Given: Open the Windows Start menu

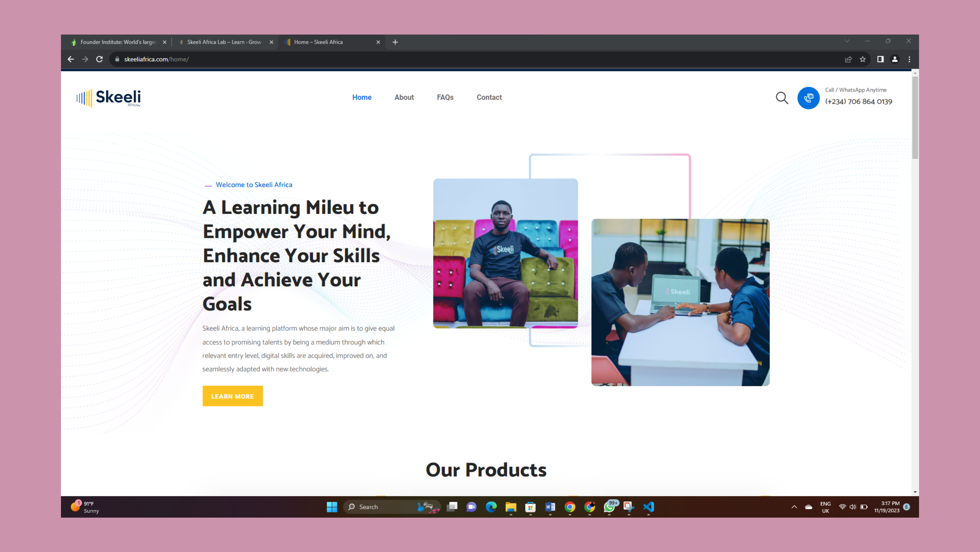Looking at the screenshot, I should tap(332, 507).
